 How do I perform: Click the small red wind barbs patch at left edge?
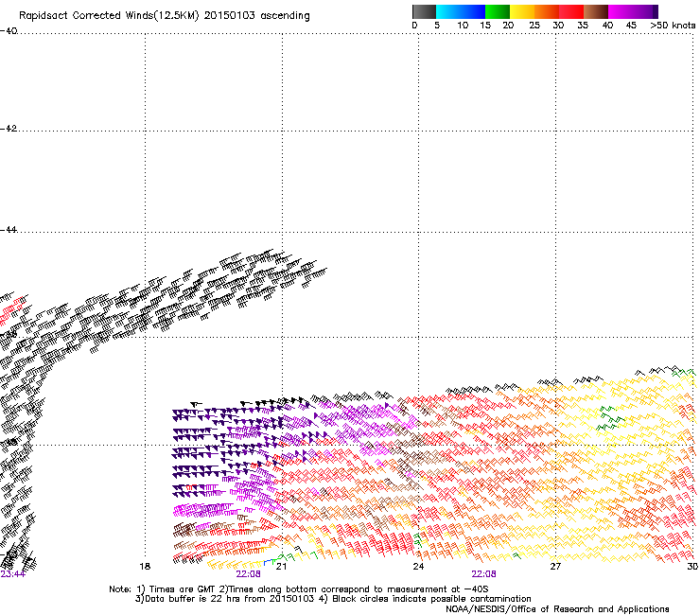click(x=12, y=309)
